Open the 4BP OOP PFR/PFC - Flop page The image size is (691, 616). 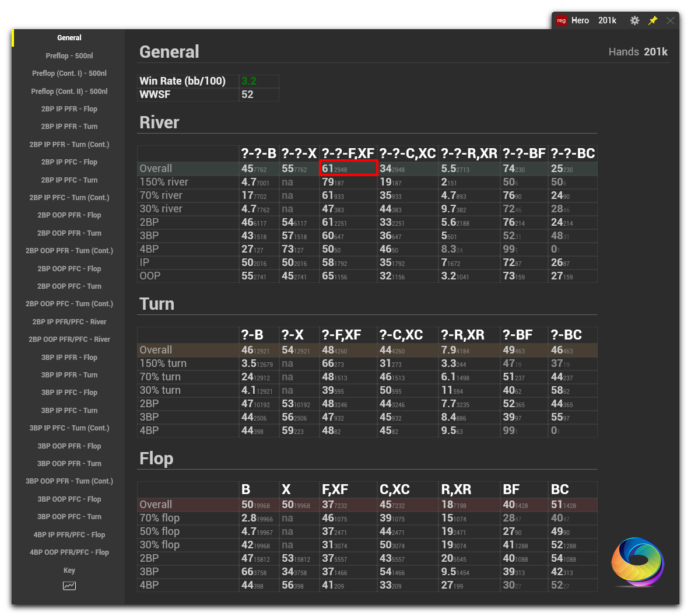pyautogui.click(x=69, y=552)
